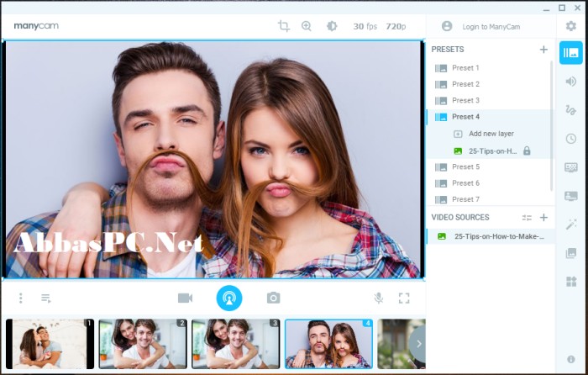Select Preset 1

click(489, 68)
